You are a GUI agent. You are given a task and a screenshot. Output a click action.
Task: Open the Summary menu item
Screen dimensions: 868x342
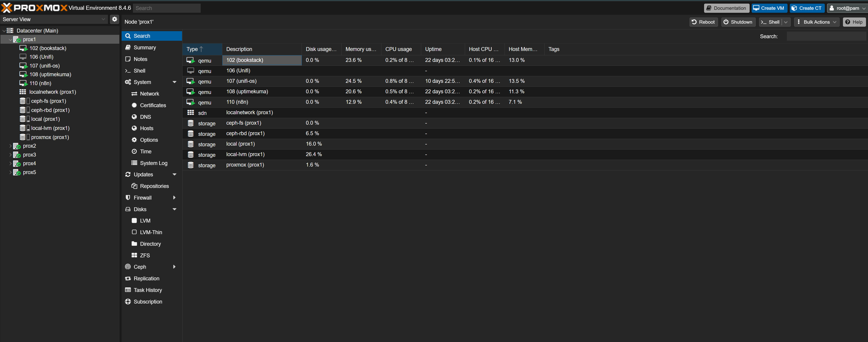145,48
